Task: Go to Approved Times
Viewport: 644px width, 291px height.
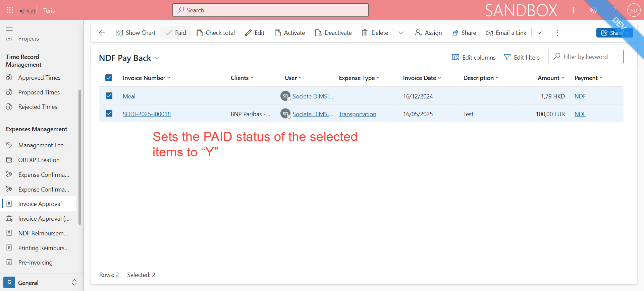Action: coord(39,78)
